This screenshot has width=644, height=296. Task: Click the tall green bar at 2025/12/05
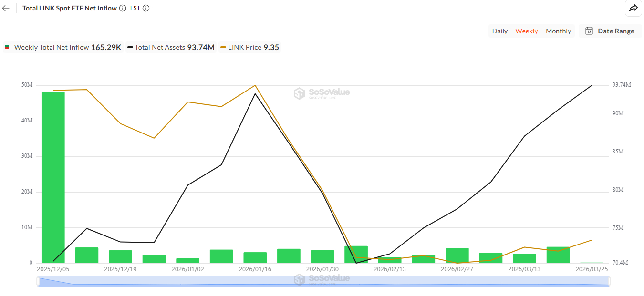(x=52, y=176)
